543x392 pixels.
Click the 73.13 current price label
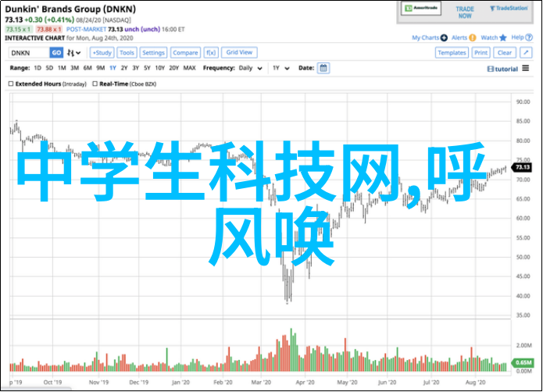click(523, 167)
